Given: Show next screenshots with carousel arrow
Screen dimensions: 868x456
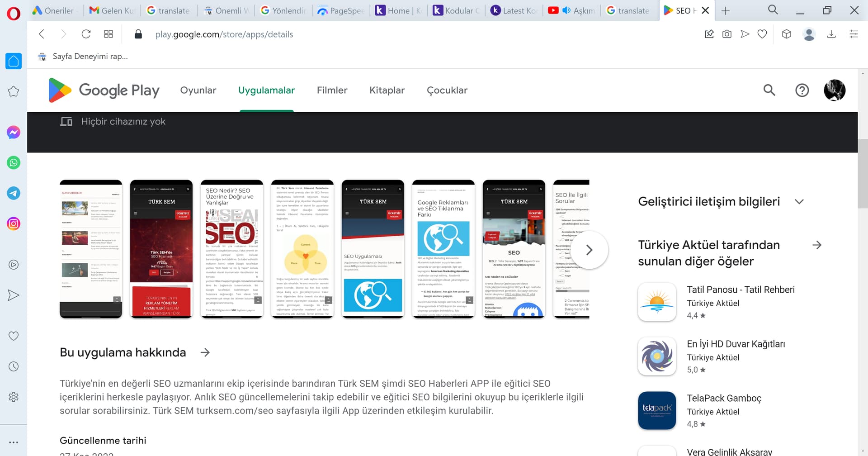Looking at the screenshot, I should pos(589,250).
